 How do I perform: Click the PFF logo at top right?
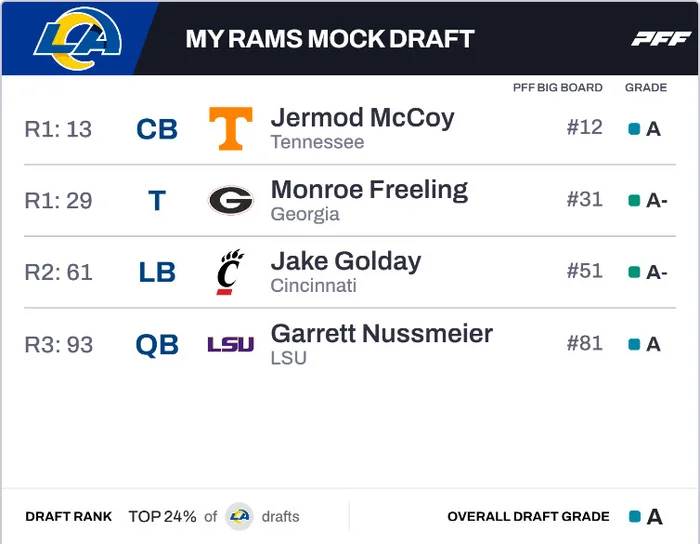(x=660, y=39)
